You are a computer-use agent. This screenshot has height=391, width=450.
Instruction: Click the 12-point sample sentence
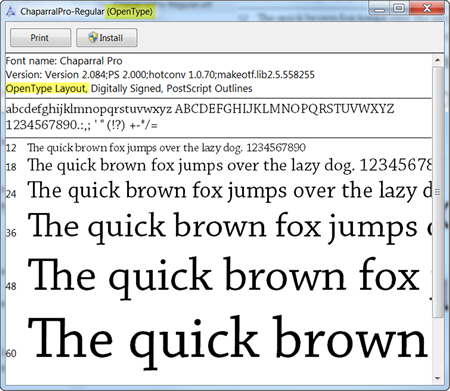click(x=166, y=148)
